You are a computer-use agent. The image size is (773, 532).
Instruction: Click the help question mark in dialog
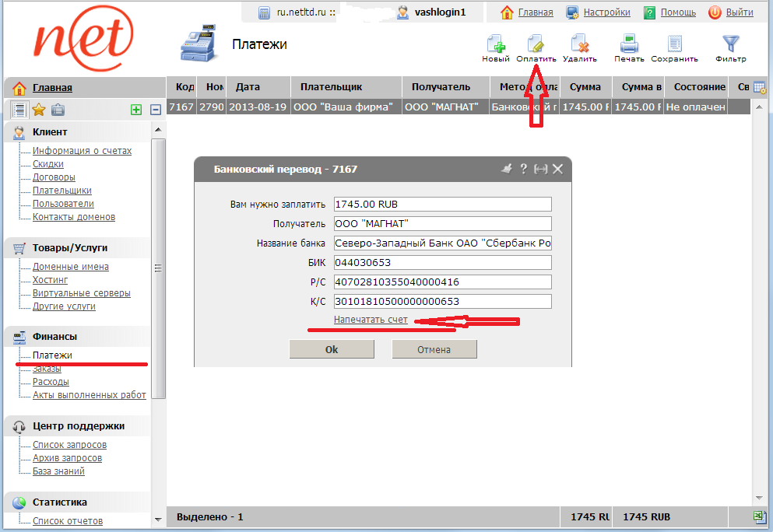pyautogui.click(x=524, y=169)
